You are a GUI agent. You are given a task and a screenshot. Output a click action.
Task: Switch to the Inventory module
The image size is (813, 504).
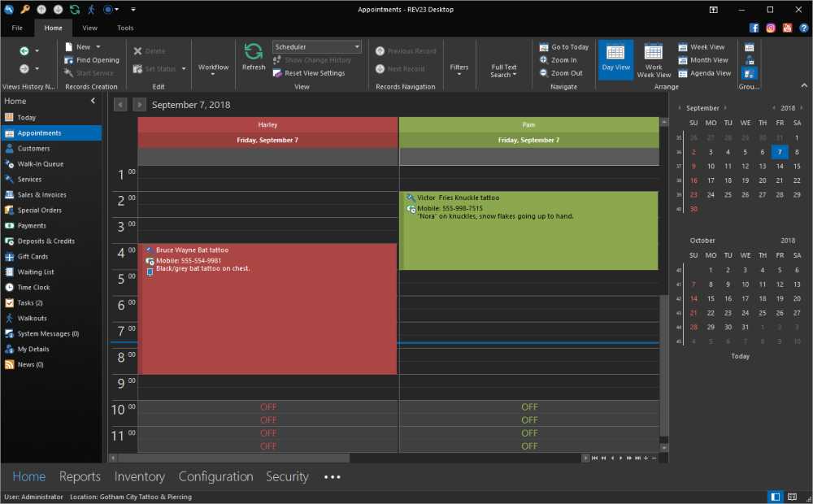(140, 476)
